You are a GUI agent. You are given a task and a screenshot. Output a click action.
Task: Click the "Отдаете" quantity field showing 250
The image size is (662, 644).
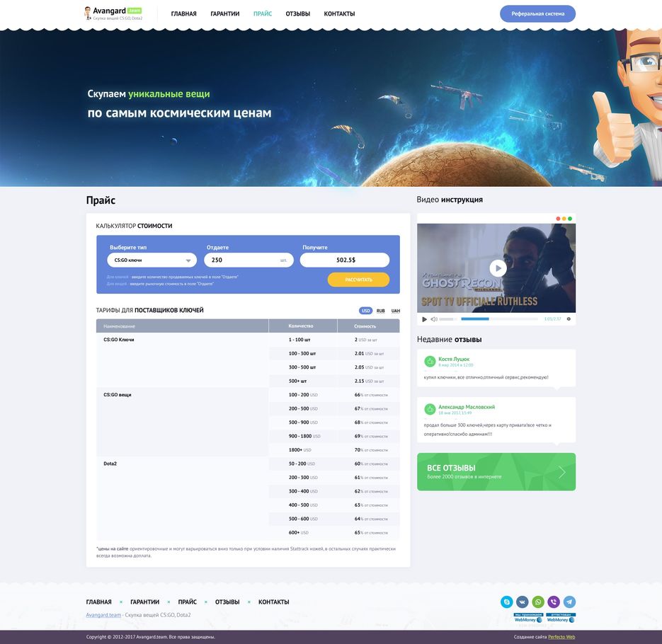[x=249, y=260]
